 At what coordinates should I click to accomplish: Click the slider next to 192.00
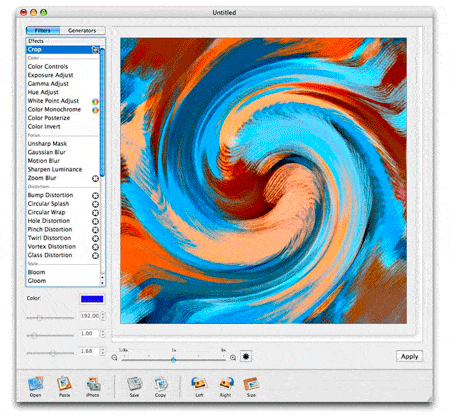pos(50,318)
